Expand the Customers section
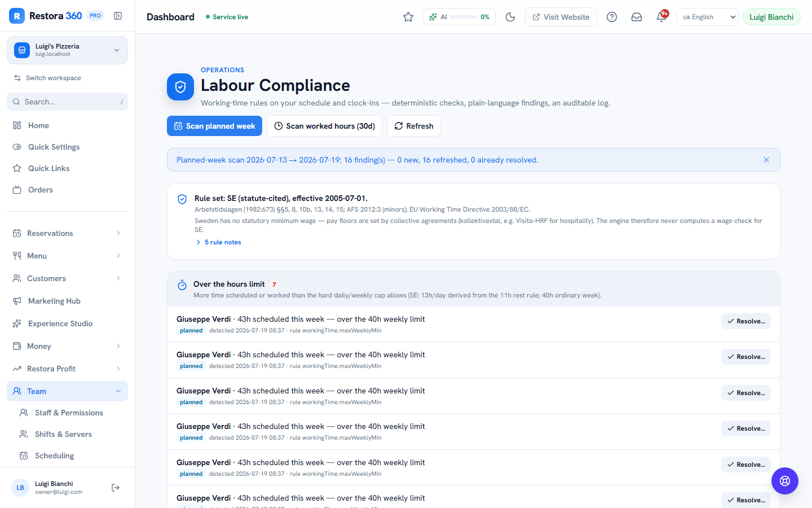 click(x=67, y=278)
